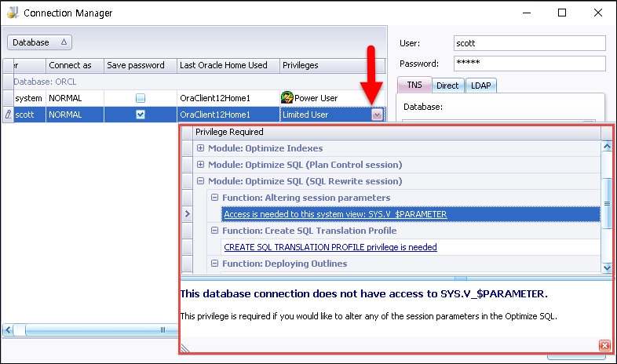Click the Connect as column header

click(75, 65)
